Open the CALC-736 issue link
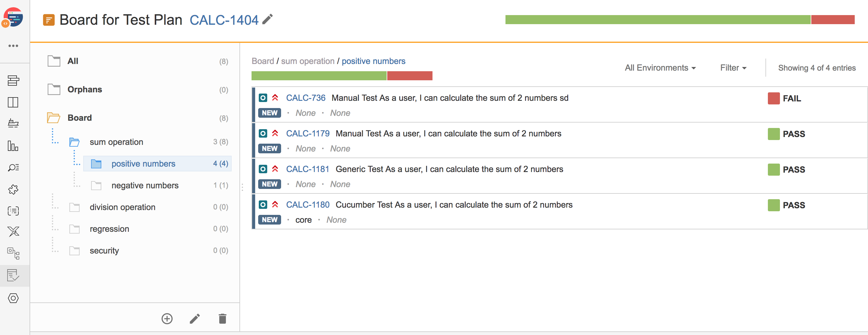The image size is (868, 335). pyautogui.click(x=306, y=98)
